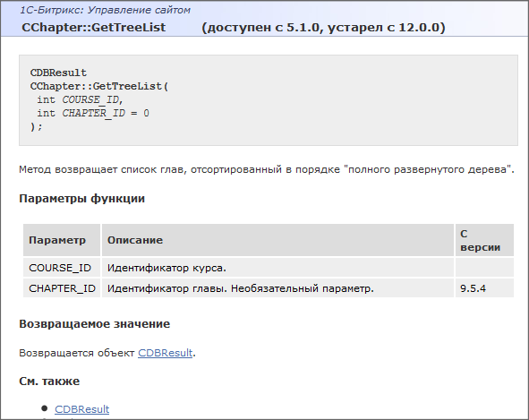Click the method description paragraph

point(267,169)
